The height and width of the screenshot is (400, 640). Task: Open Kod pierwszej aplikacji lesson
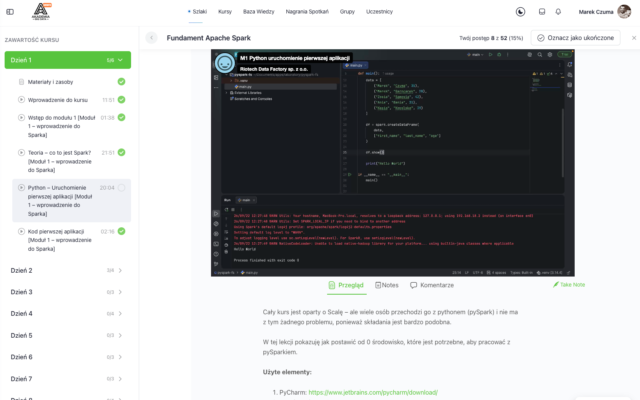tap(60, 240)
